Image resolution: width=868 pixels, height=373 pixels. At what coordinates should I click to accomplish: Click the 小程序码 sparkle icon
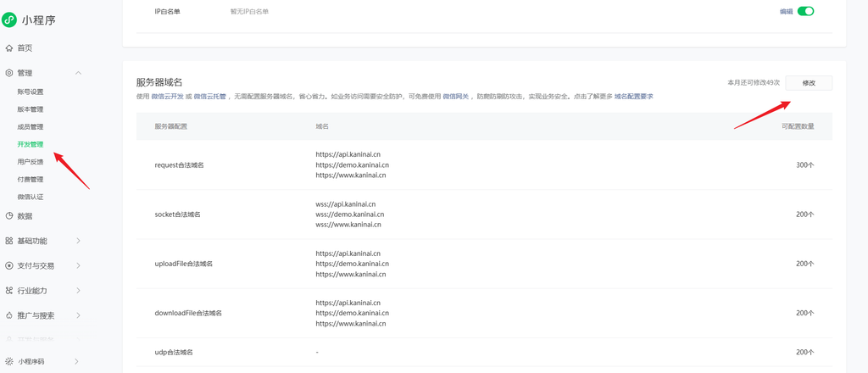8,362
